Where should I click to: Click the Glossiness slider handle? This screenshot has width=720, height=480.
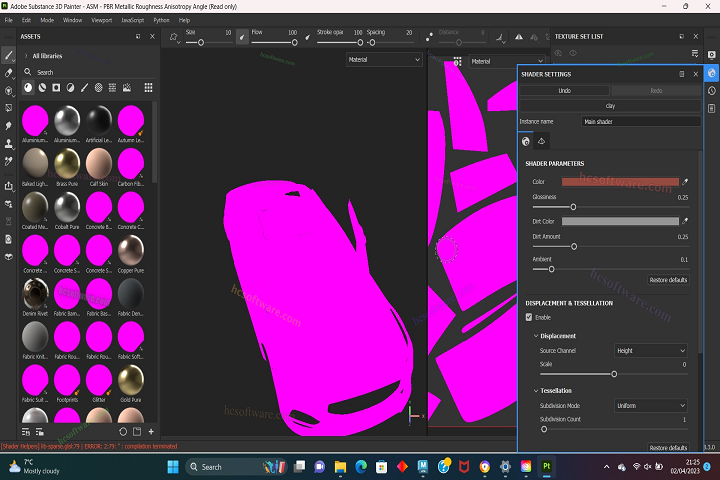[573, 207]
